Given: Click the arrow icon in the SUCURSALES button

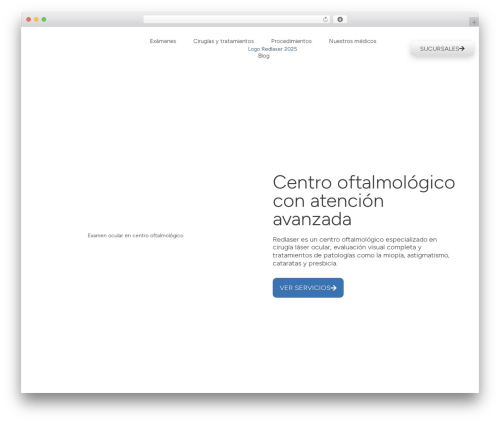Looking at the screenshot, I should [462, 49].
